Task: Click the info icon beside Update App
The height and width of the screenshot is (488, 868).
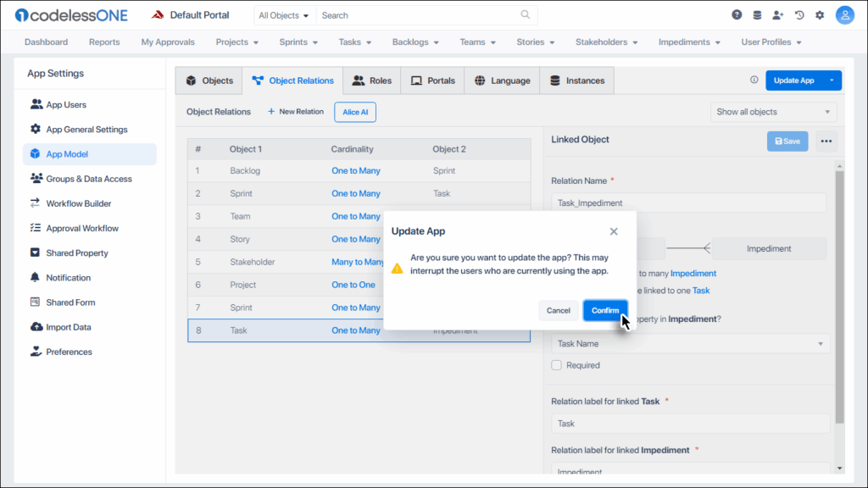Action: coord(754,80)
